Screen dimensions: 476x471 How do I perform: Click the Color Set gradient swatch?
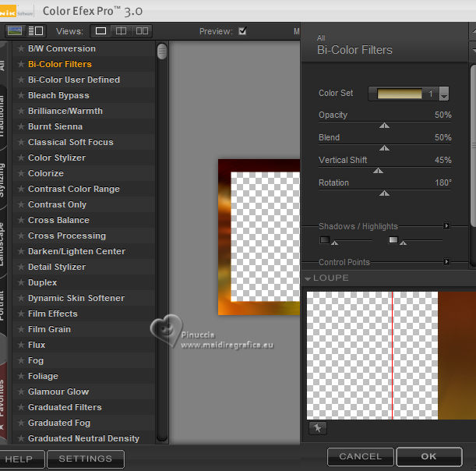[x=400, y=94]
